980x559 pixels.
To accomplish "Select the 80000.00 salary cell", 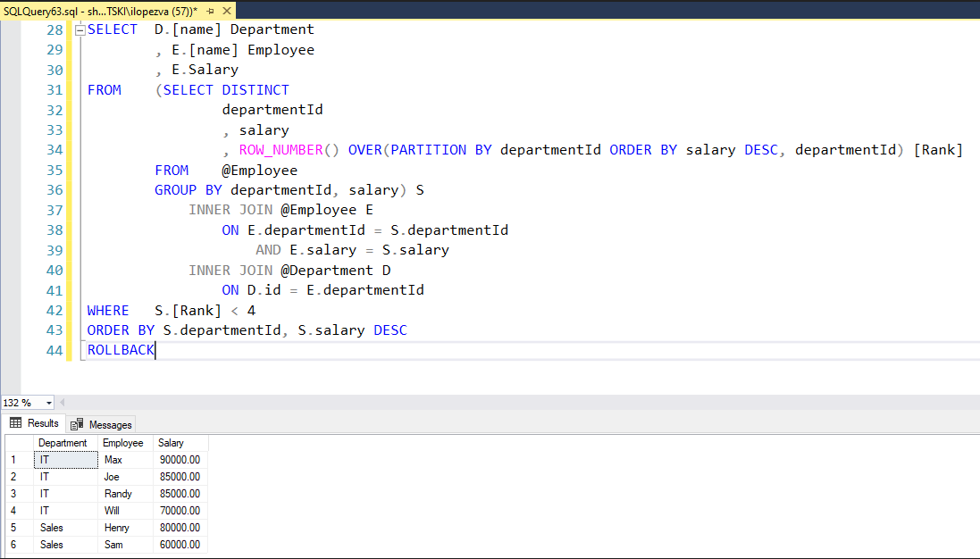I will 180,528.
